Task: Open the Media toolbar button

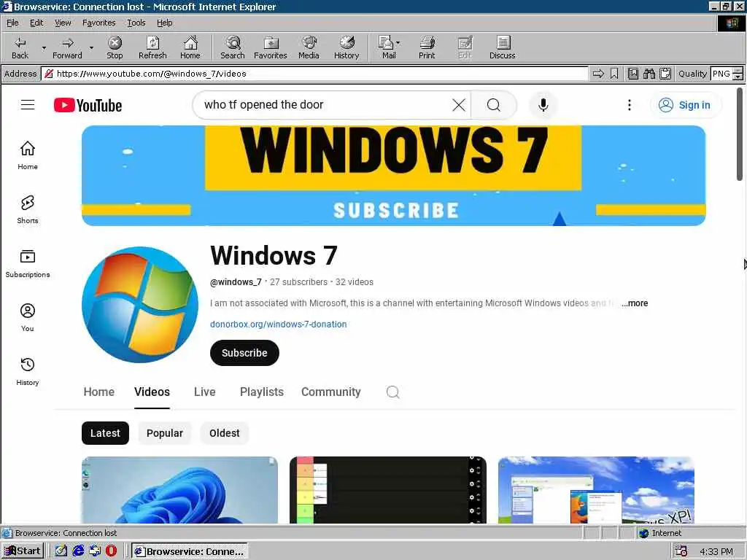Action: click(309, 47)
